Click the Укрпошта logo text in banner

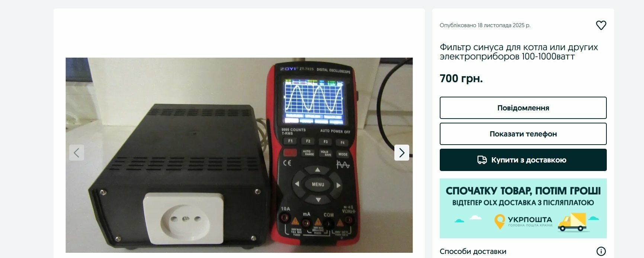pyautogui.click(x=530, y=220)
